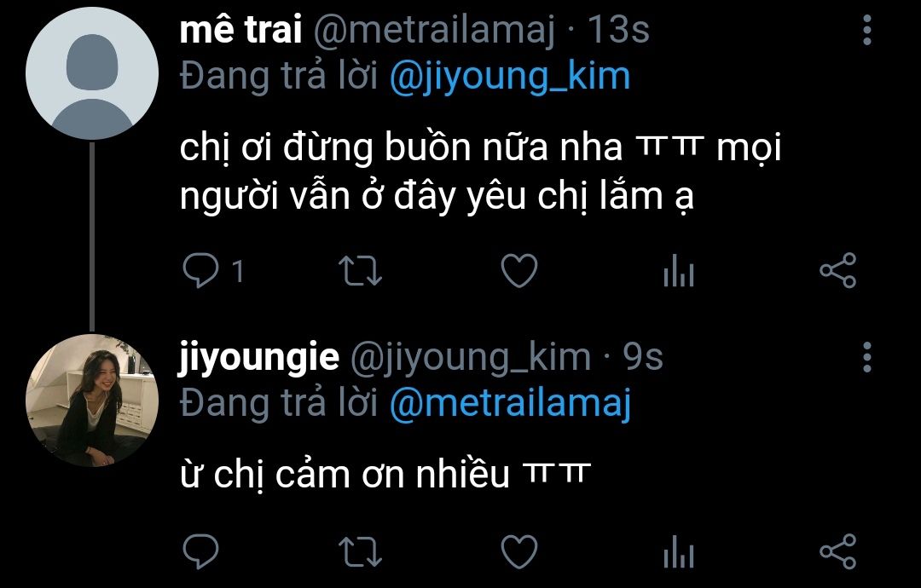Retweet jiyoungie's reply
Image resolution: width=921 pixels, height=588 pixels.
coord(360,551)
